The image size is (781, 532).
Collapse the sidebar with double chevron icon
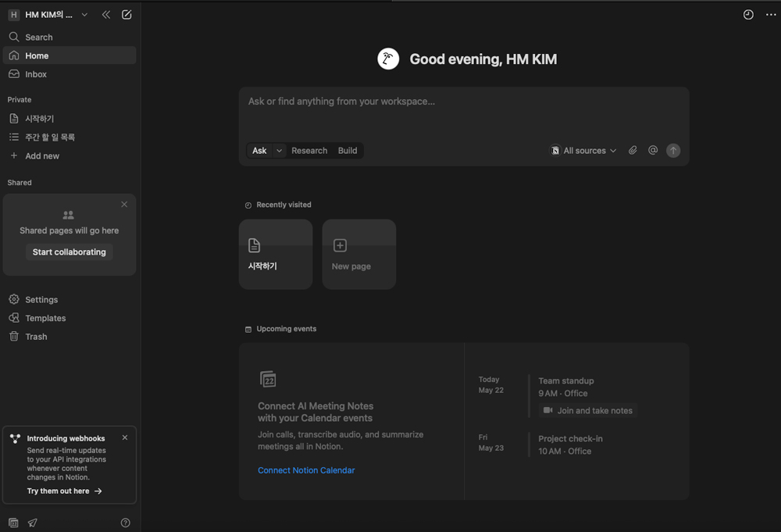pos(106,15)
